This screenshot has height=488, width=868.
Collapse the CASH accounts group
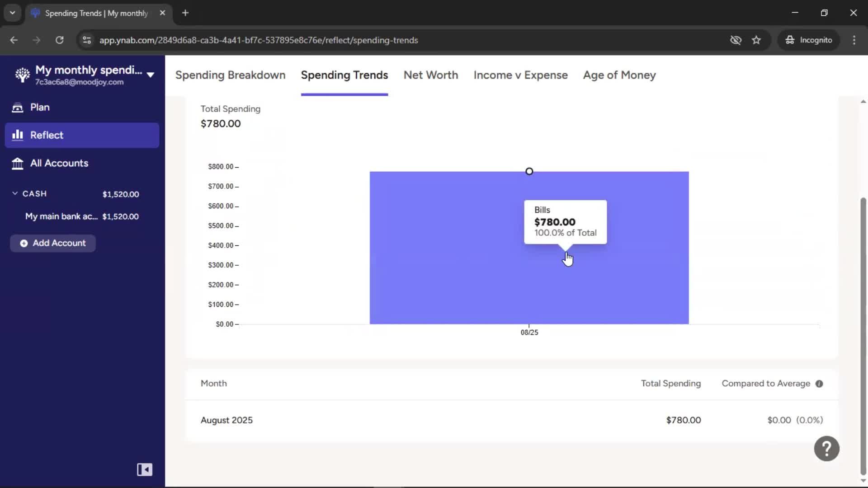coord(15,193)
